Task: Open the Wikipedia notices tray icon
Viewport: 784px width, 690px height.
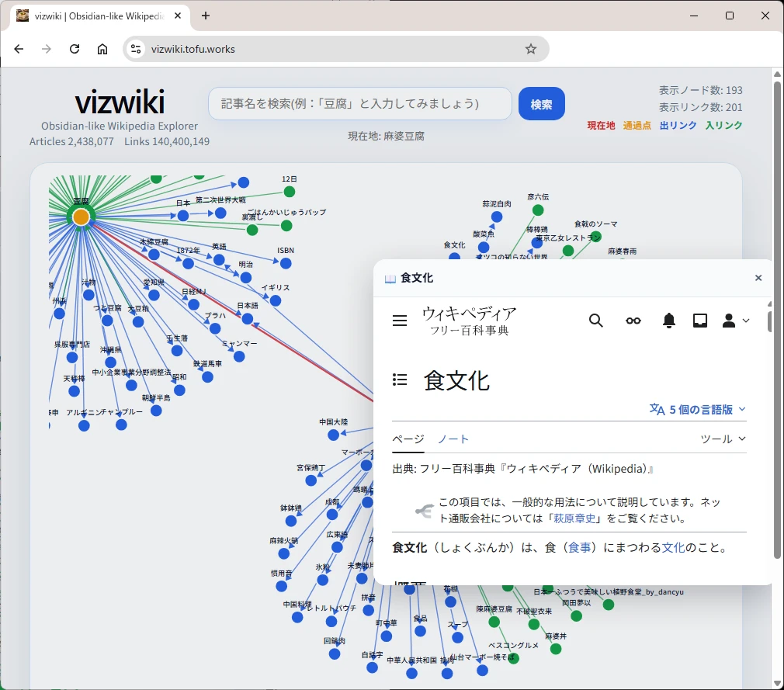Action: 700,321
